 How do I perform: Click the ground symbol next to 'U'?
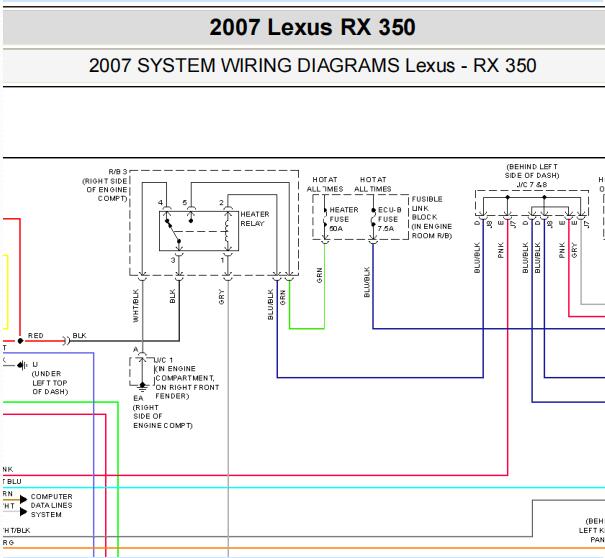point(22,365)
